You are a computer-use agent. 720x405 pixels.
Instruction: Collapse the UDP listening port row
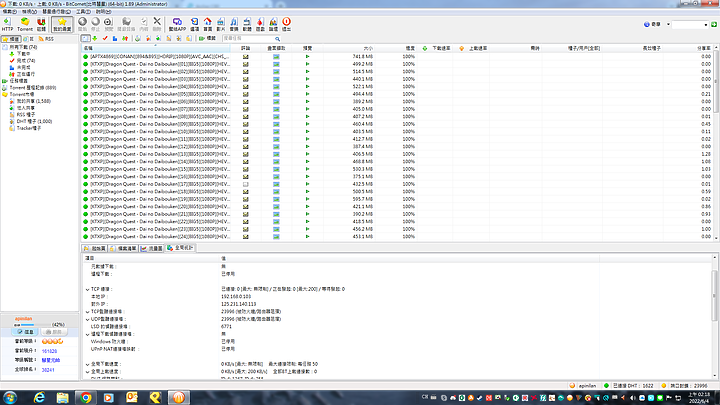tap(87, 319)
